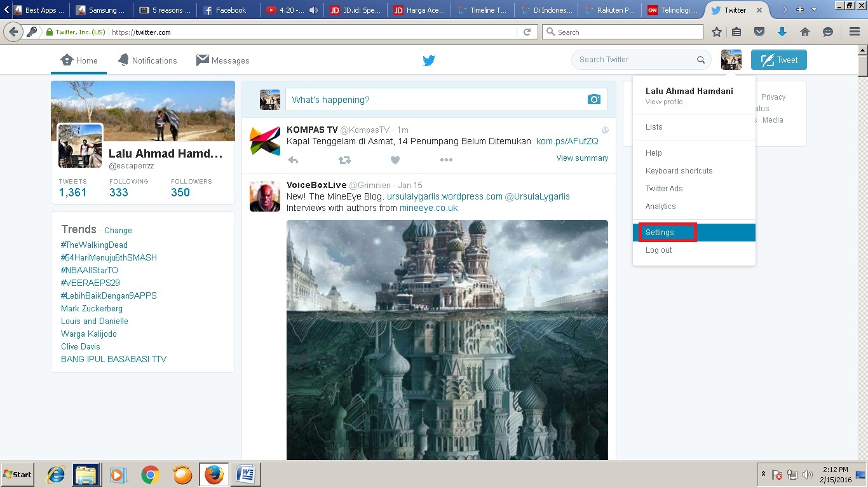Like the KOMPAS TV tweet
This screenshot has width=868, height=488.
(395, 160)
